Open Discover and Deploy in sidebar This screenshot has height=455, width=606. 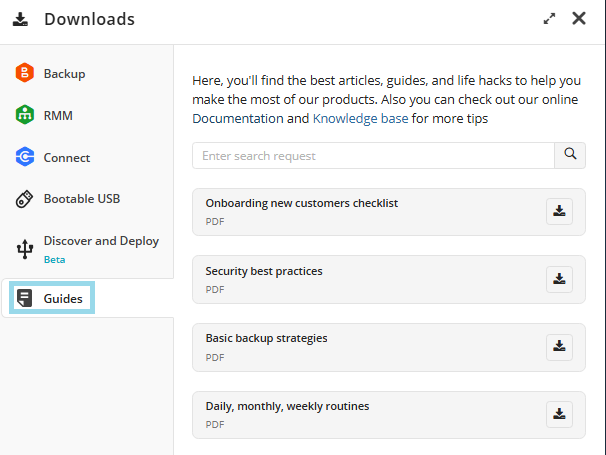tap(100, 241)
